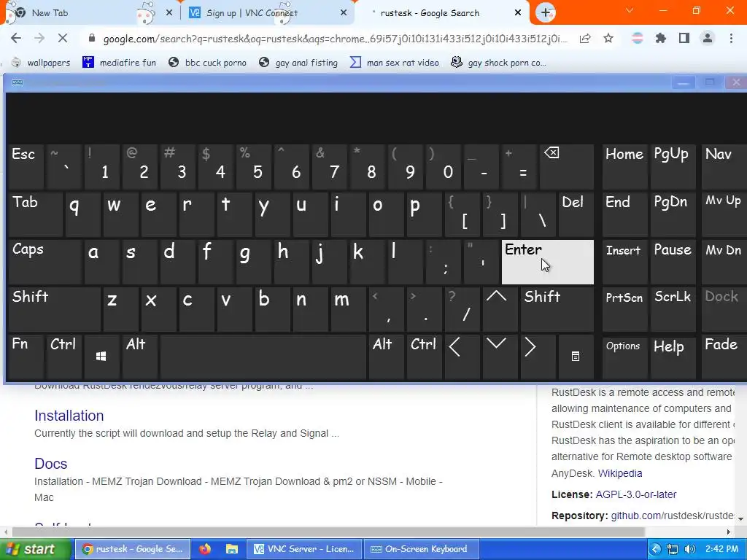Toggle Caps lock key on keyboard
Screen dimensions: 747x560
(44, 262)
